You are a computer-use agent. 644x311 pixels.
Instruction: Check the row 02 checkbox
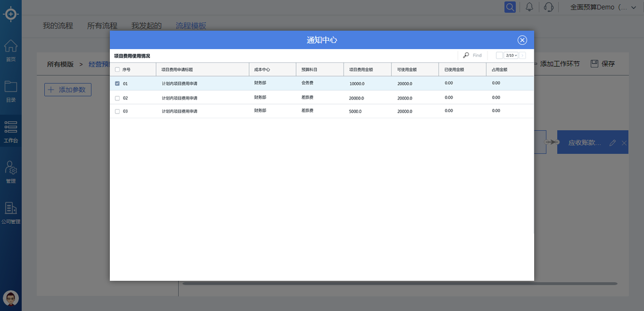pos(117,98)
